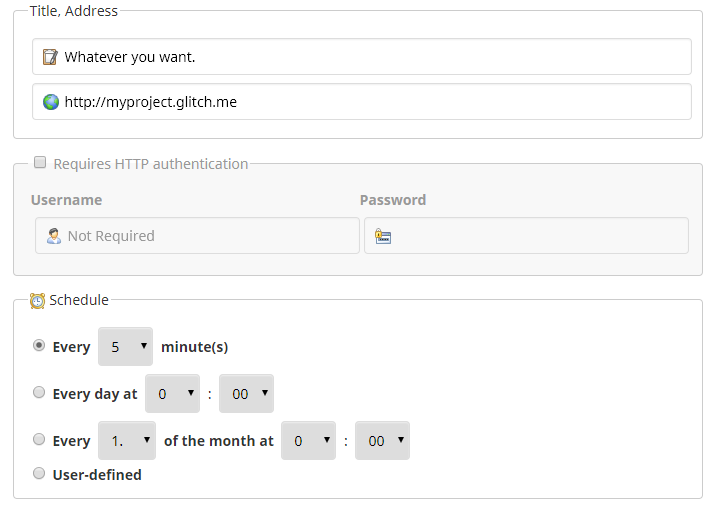
Task: Open the daily minute dropdown
Action: point(246,394)
